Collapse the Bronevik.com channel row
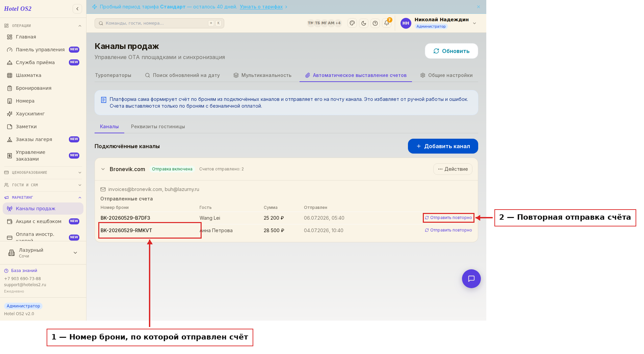This screenshot has width=644, height=354. pos(103,169)
